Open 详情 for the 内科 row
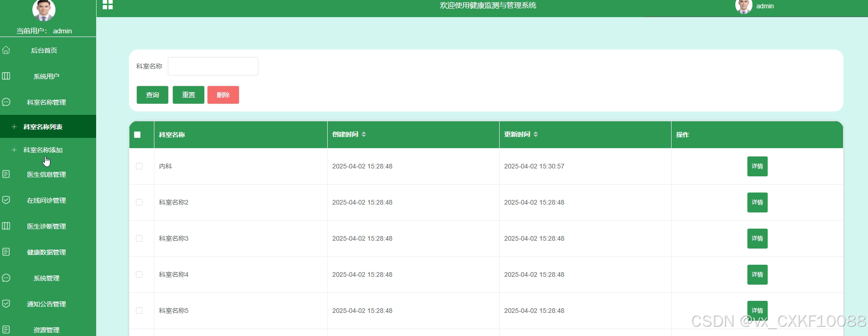This screenshot has height=336, width=868. pos(757,166)
